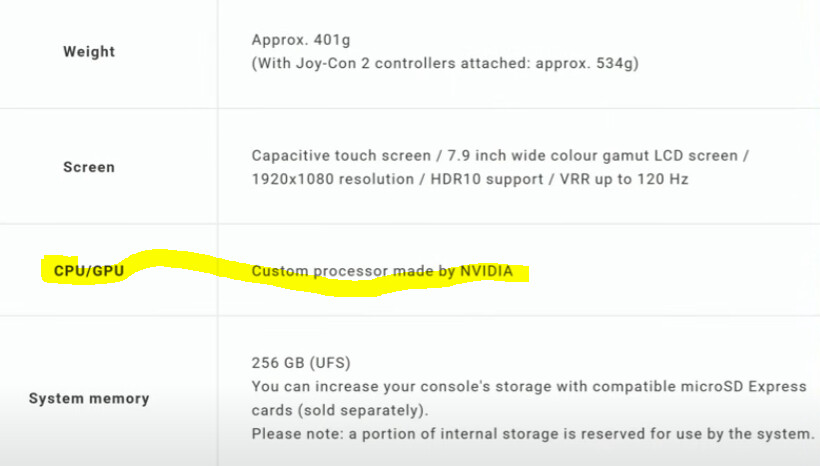This screenshot has height=466, width=820.
Task: Click the "Please note" internal storage disclaimer
Action: 533,433
